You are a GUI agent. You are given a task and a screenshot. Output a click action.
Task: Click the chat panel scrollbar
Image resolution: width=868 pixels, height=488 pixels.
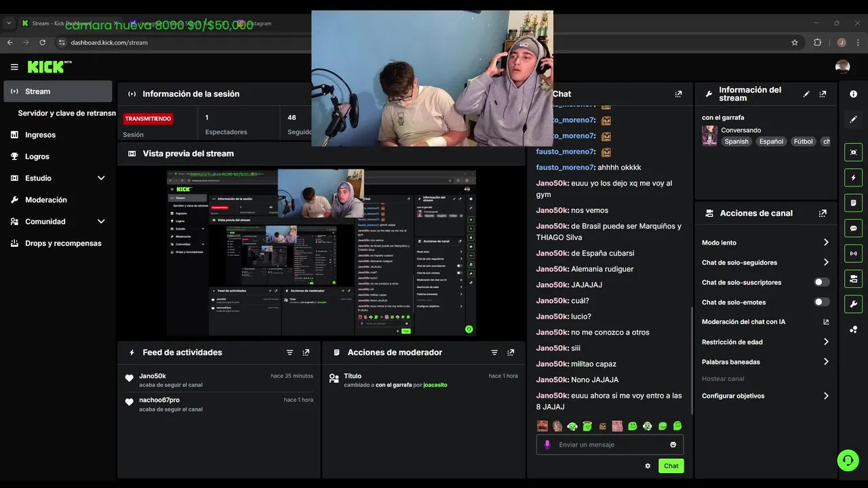(692, 359)
